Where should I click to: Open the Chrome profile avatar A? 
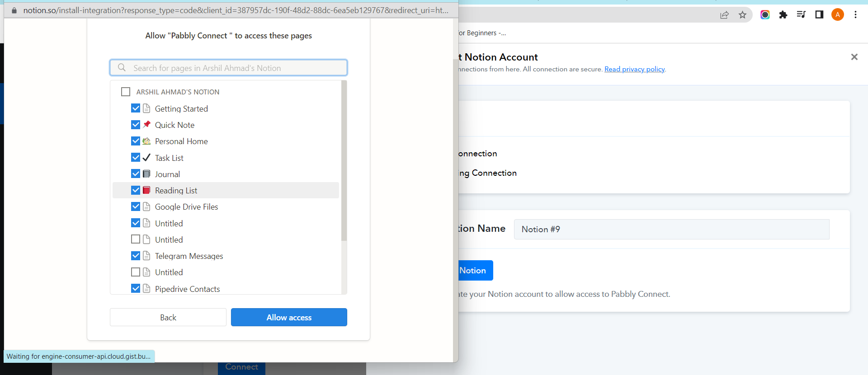pyautogui.click(x=837, y=15)
